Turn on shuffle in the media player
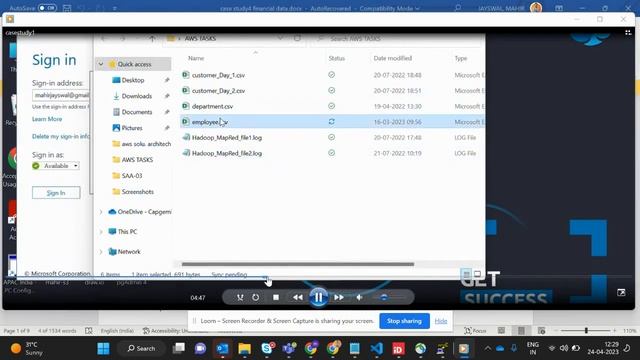Viewport: 640px width, 360px height. [x=240, y=298]
